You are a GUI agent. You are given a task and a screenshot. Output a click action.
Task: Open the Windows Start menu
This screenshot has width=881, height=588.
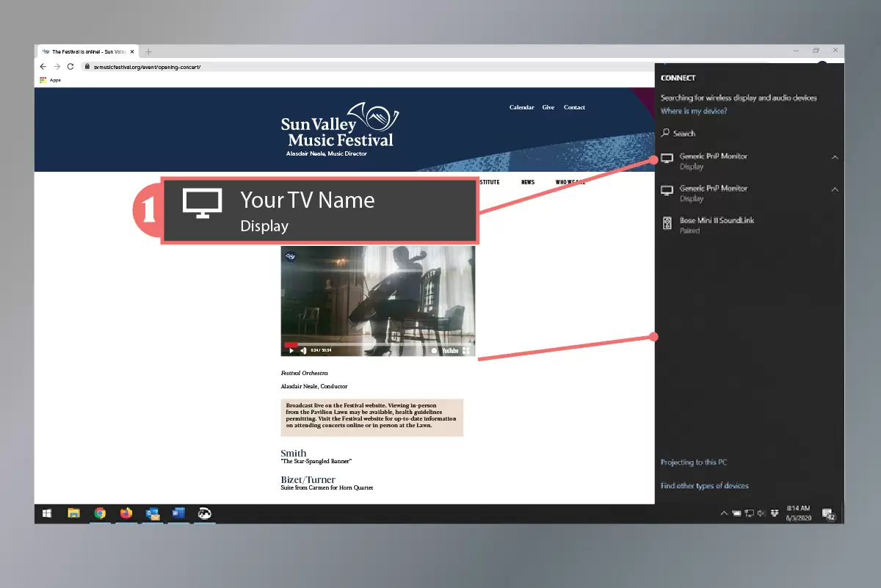pos(46,513)
